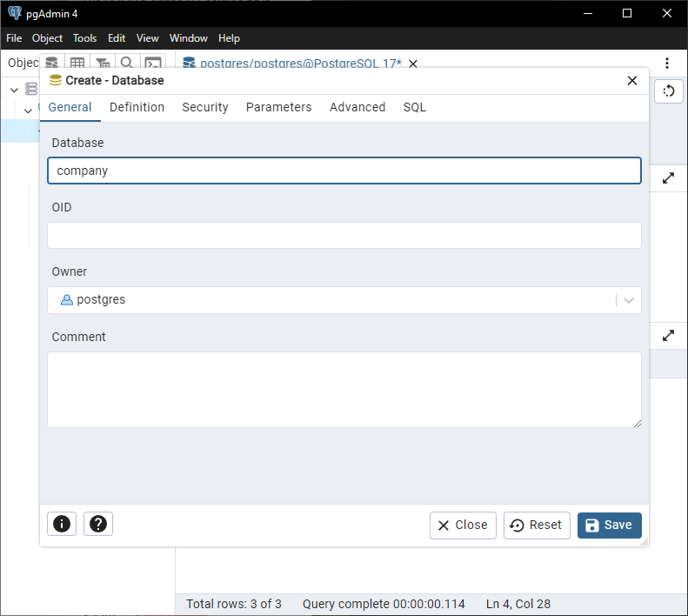Open the Edit menu
Screen dimensions: 688x616
pos(117,38)
